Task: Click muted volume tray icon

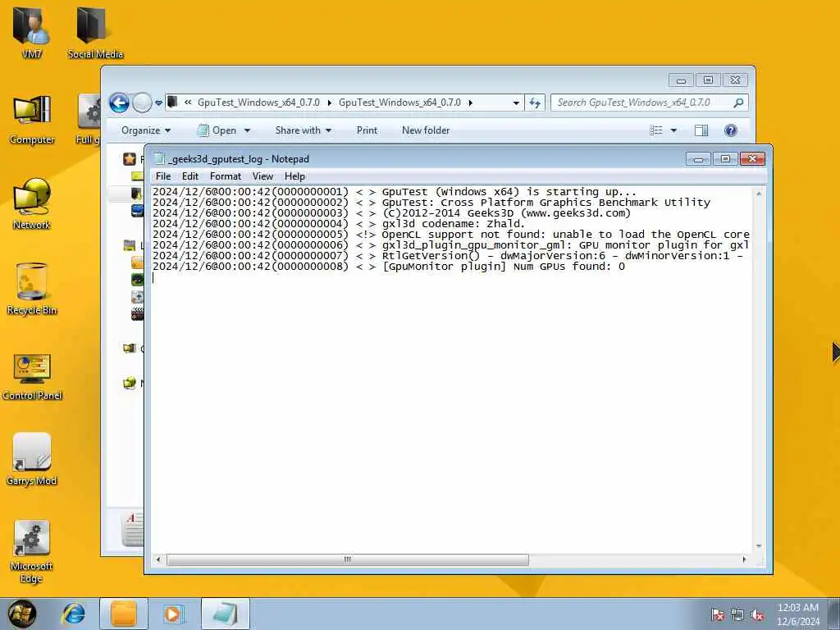Action: pos(757,615)
